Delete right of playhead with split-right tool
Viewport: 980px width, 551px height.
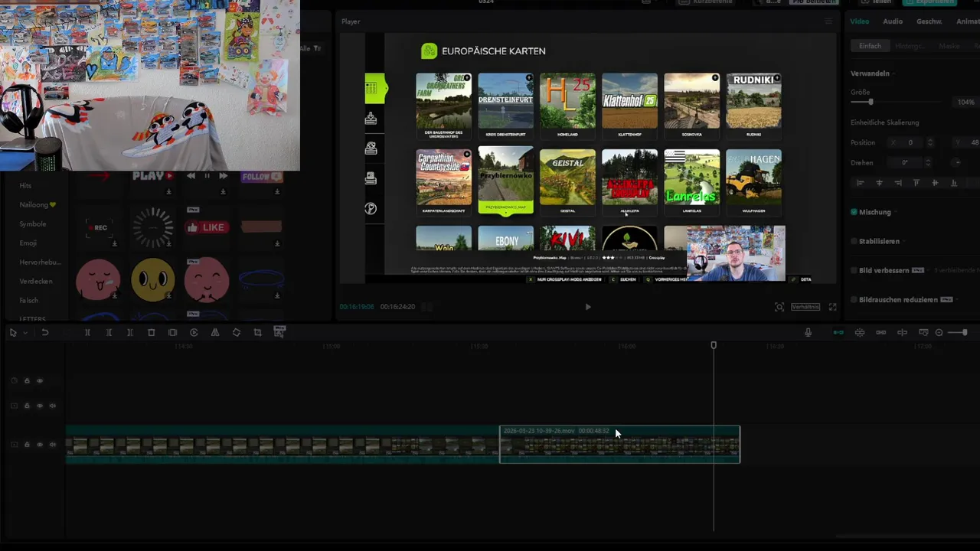(130, 333)
